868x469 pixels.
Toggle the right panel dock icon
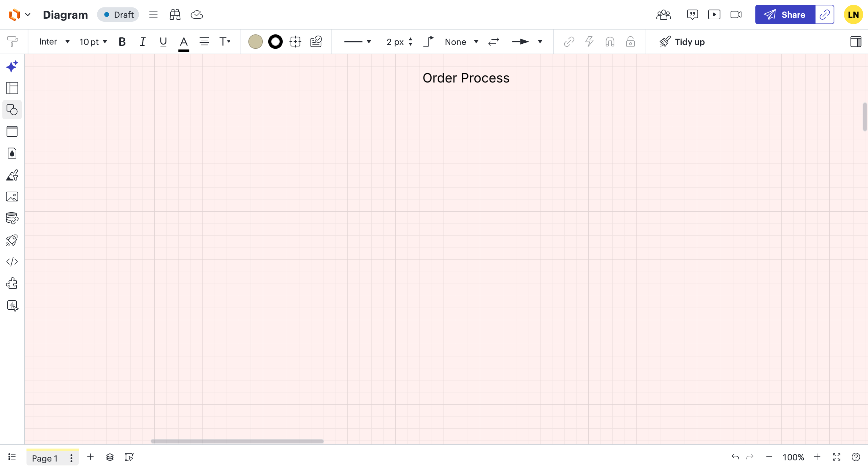[855, 42]
